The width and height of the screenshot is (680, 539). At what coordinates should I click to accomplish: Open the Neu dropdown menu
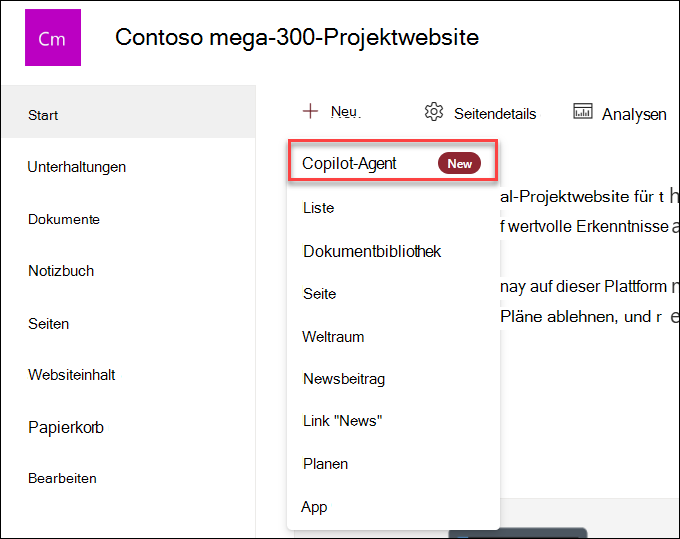click(x=332, y=111)
